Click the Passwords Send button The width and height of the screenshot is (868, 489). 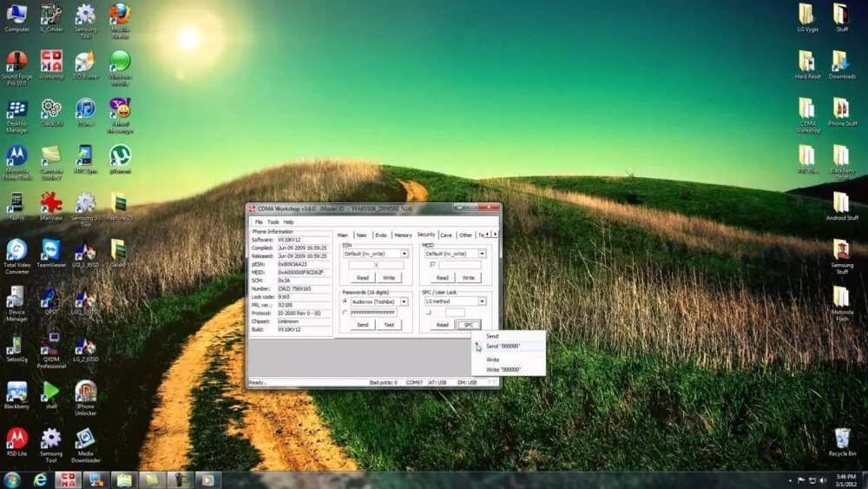[x=363, y=325]
